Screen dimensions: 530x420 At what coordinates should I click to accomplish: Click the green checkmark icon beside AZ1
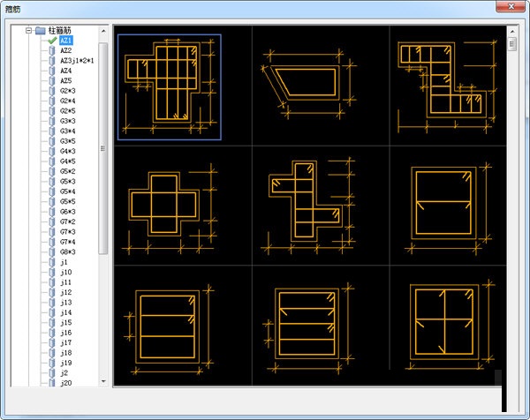click(52, 41)
